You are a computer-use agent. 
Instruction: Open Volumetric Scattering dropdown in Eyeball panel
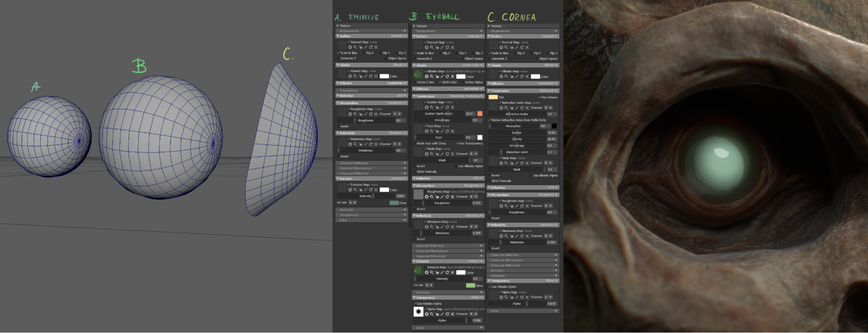point(466,96)
